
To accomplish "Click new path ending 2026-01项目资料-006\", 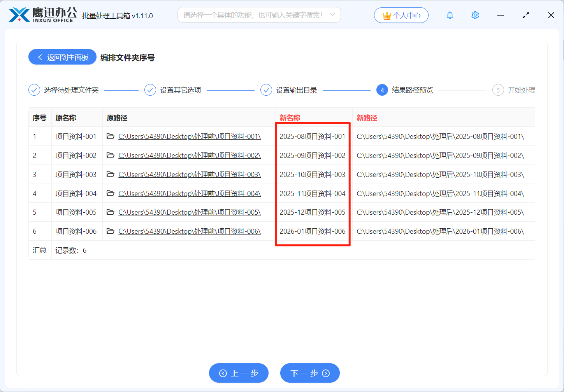I will (440, 231).
